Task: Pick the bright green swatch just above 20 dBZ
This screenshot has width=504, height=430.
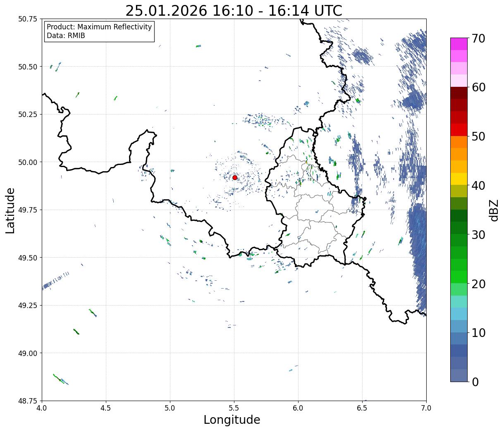Action: 459,277
